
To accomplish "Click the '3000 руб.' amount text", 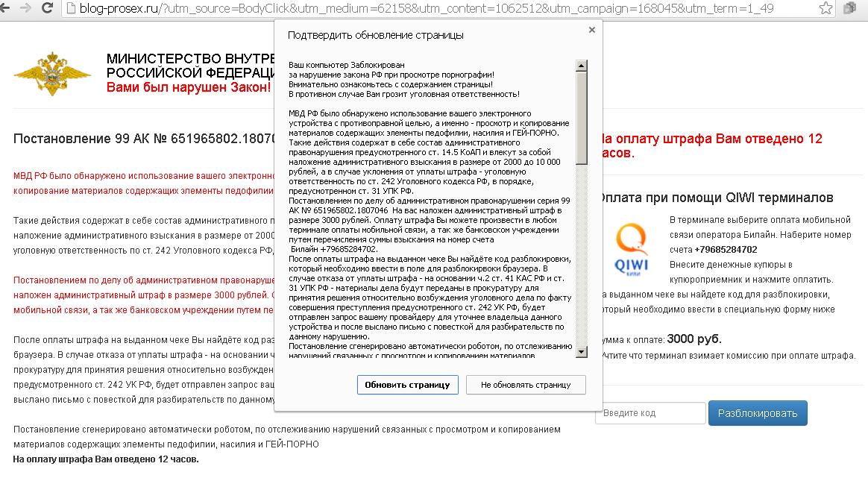I will 694,339.
